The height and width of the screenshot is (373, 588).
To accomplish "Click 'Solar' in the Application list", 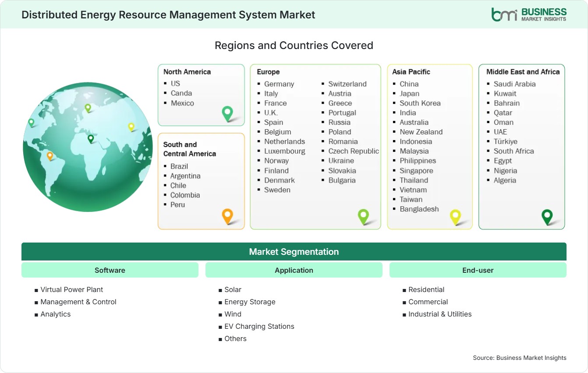I will [x=233, y=289].
